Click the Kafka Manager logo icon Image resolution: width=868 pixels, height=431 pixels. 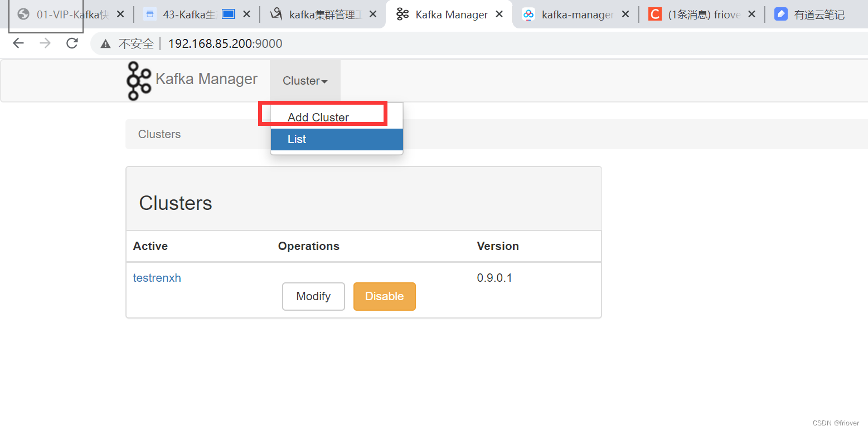click(139, 81)
